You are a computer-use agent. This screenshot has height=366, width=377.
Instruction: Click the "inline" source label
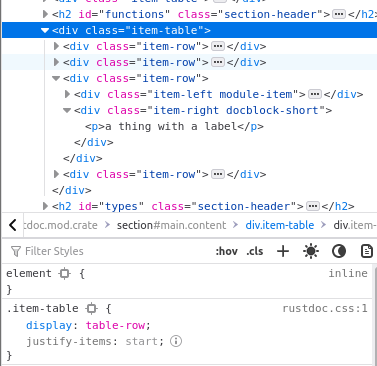pos(348,273)
